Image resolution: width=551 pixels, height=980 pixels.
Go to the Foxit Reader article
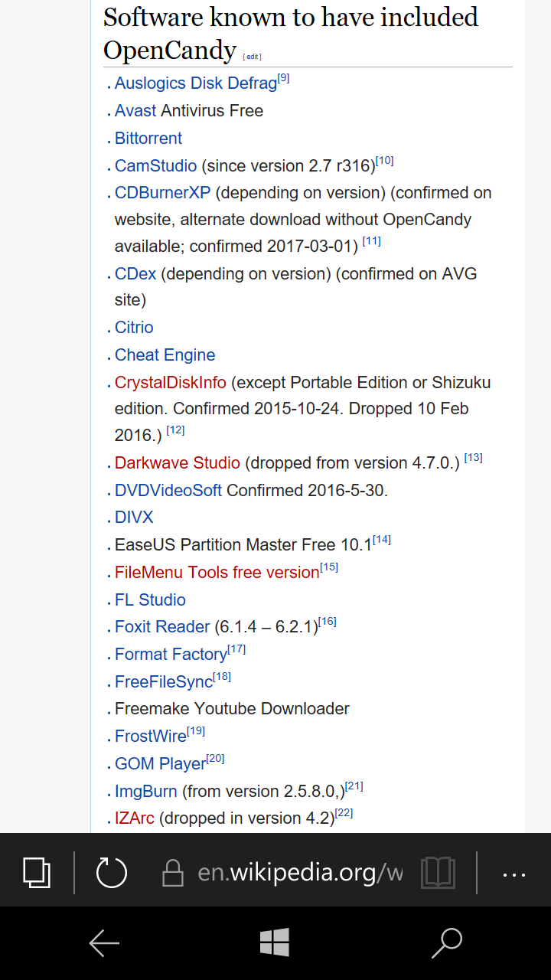[161, 627]
